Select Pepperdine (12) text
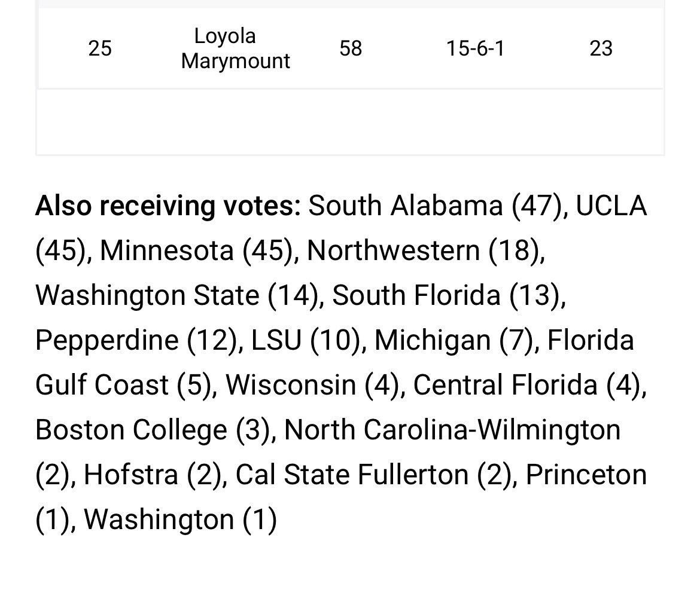700x605 pixels. tap(136, 340)
